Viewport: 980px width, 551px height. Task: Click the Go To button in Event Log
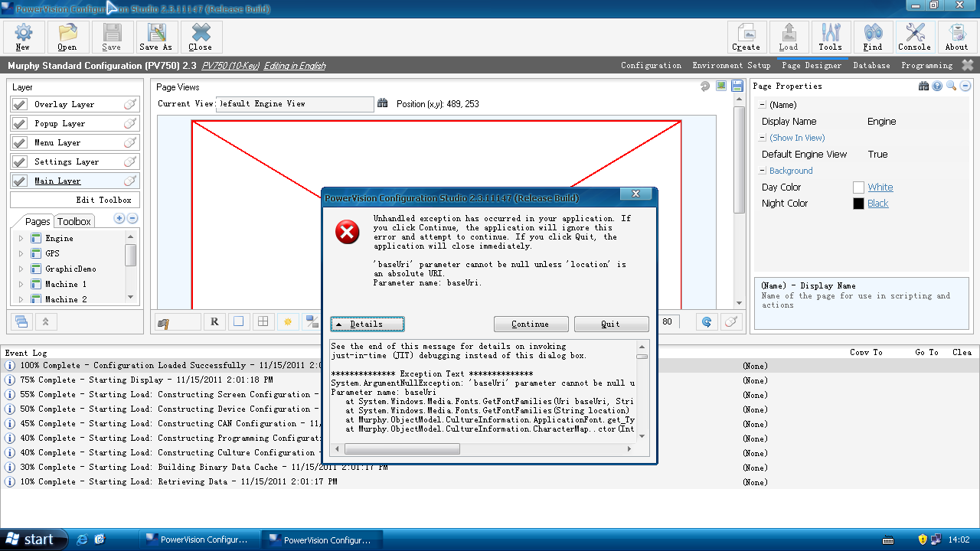tap(926, 352)
